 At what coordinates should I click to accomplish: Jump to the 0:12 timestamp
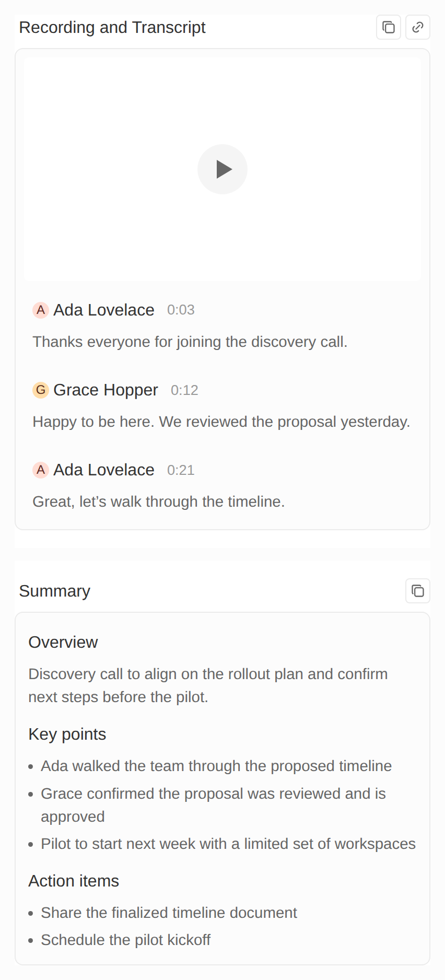(184, 390)
